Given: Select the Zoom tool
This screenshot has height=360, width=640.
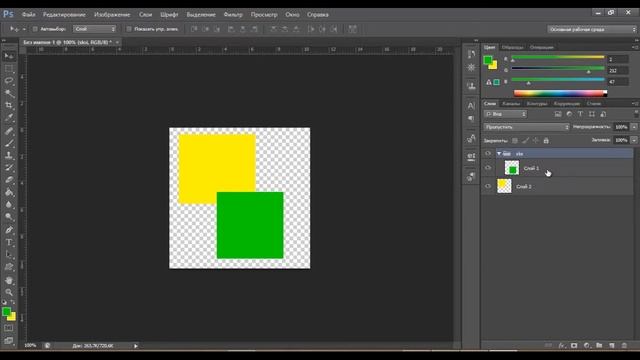Looking at the screenshot, I should pos(9,292).
